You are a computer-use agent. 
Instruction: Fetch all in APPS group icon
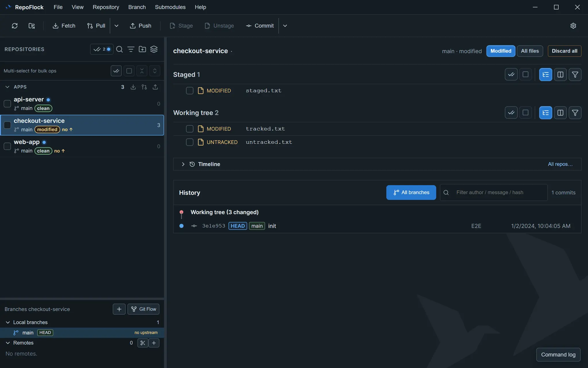click(x=133, y=87)
